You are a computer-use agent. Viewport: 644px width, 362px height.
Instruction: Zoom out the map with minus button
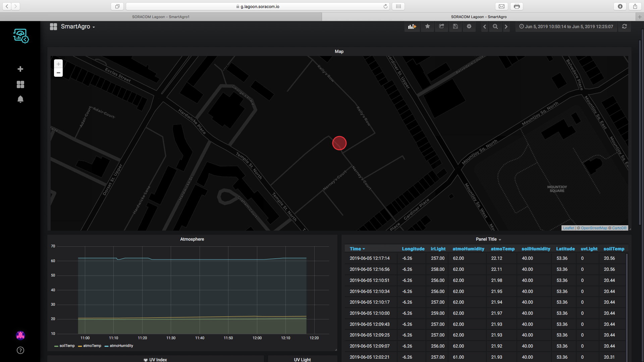click(58, 73)
